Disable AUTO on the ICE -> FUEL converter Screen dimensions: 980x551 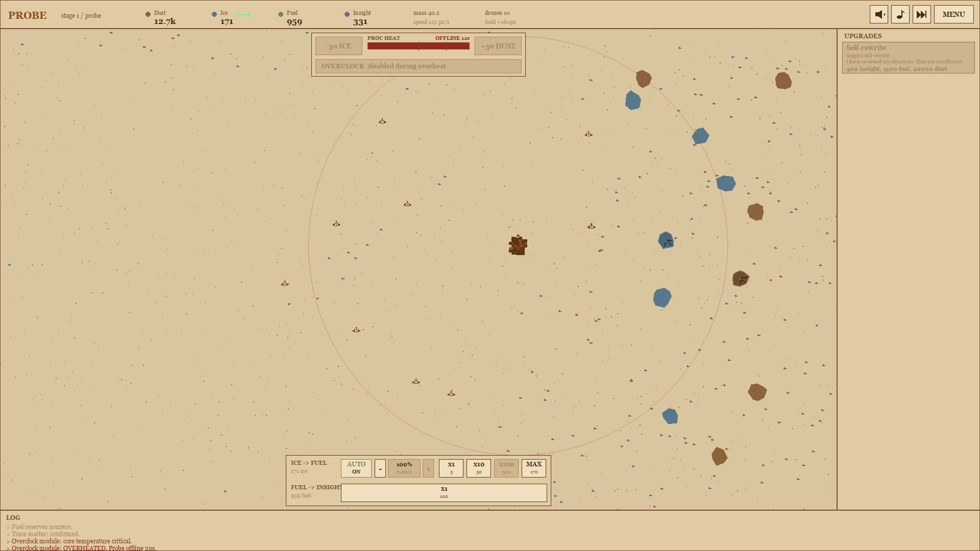[x=356, y=468]
